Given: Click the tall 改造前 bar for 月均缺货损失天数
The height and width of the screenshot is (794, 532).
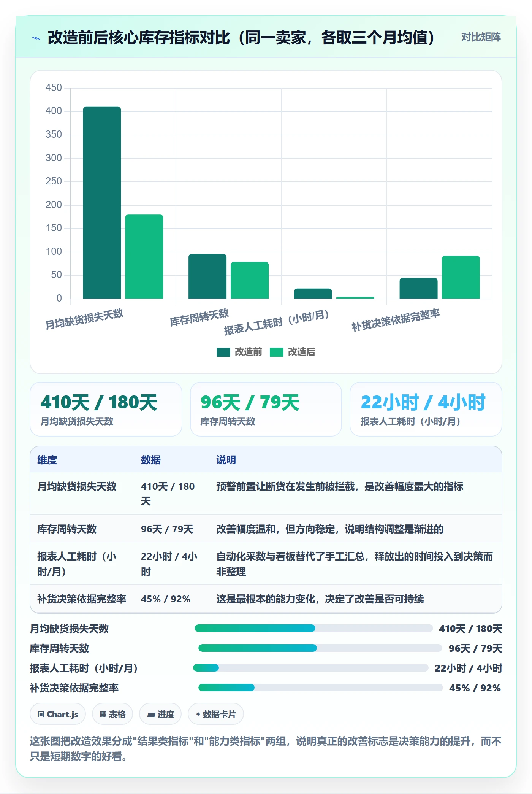Looking at the screenshot, I should pyautogui.click(x=102, y=203).
